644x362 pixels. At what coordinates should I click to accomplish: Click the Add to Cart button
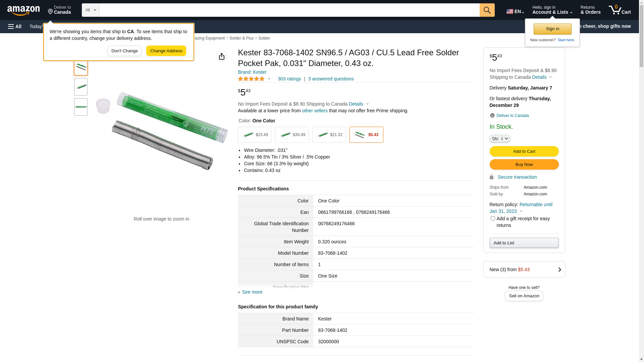point(524,152)
